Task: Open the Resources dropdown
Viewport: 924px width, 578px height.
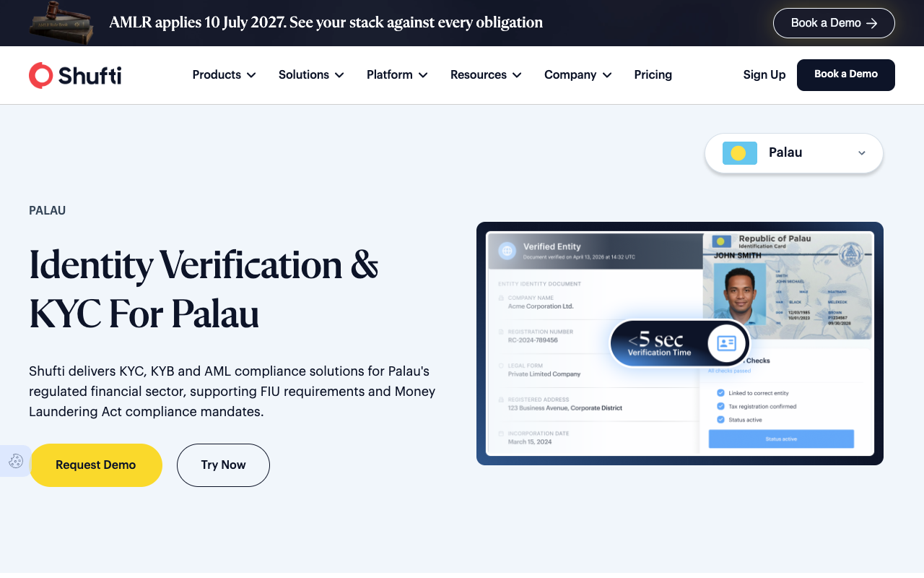Action: (486, 75)
